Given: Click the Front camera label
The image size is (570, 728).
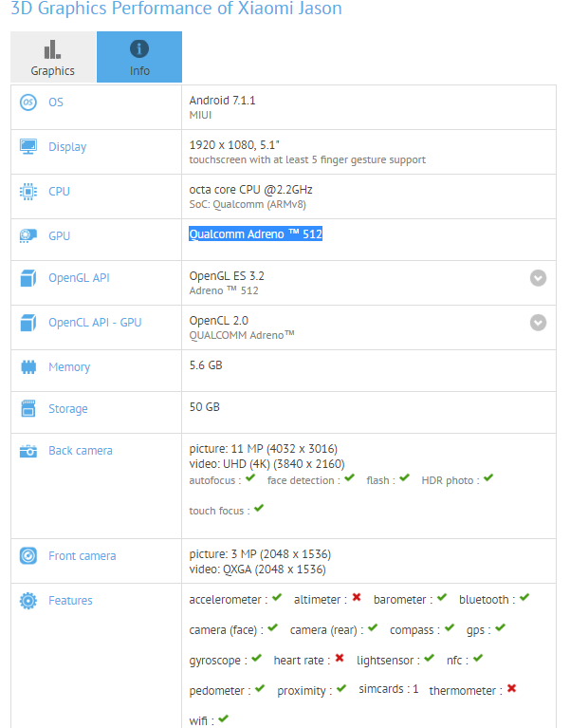Looking at the screenshot, I should click(83, 556).
